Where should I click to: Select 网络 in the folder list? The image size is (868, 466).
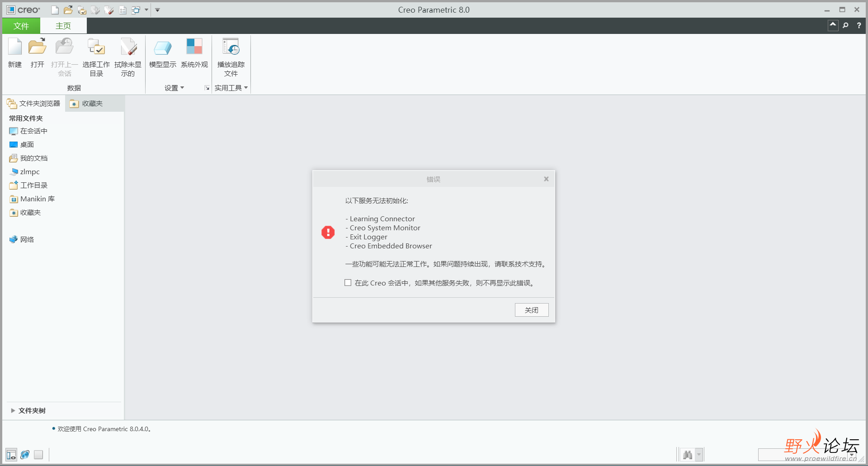click(22, 239)
